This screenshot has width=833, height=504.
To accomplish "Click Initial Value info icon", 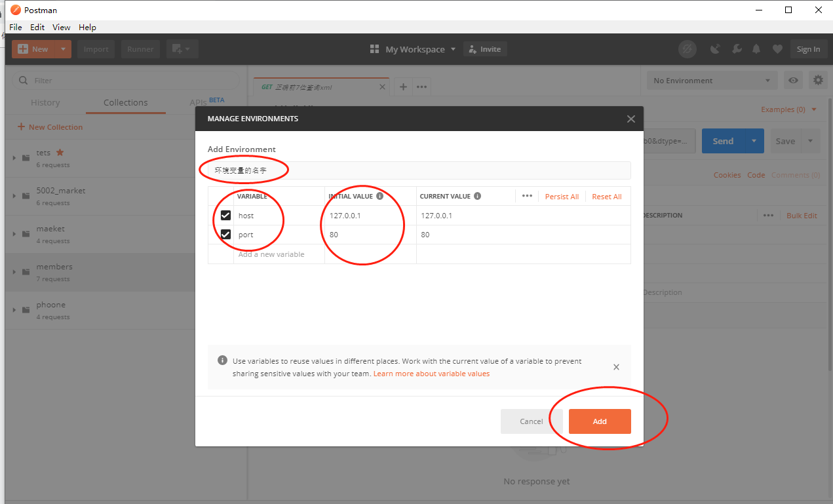I will click(x=379, y=196).
